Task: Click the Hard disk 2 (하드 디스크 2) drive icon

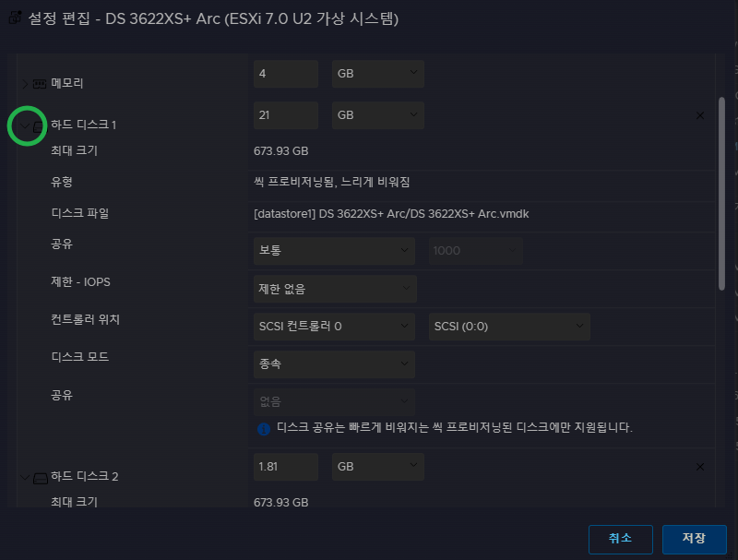Action: coord(40,478)
